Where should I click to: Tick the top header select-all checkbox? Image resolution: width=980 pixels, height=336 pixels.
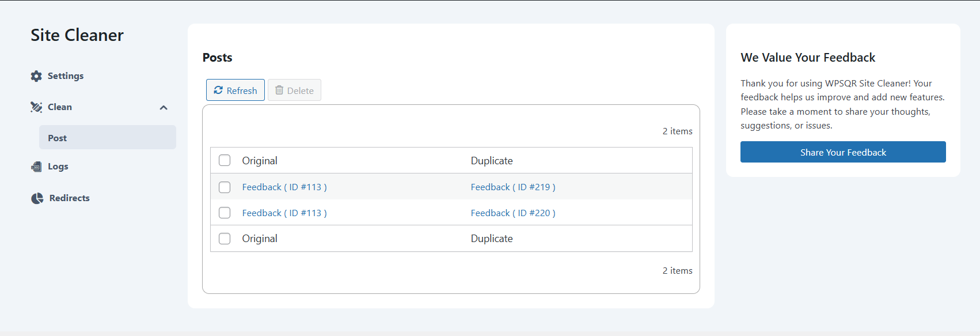225,160
